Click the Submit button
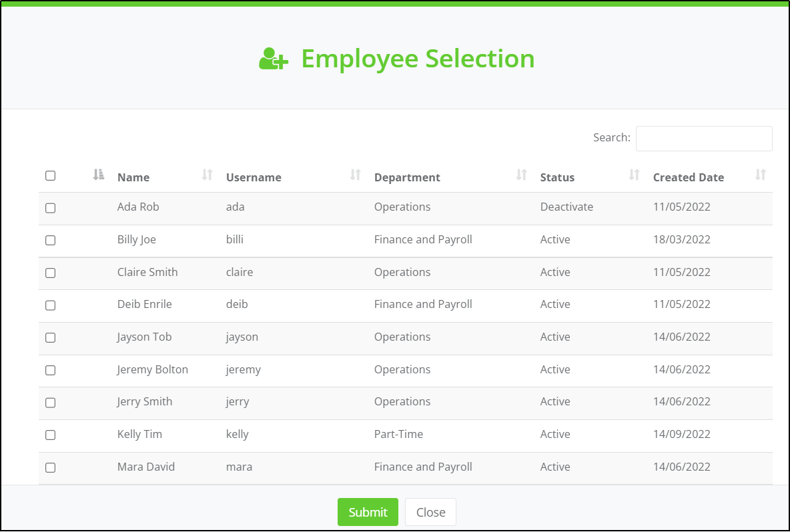790x532 pixels. 368,512
